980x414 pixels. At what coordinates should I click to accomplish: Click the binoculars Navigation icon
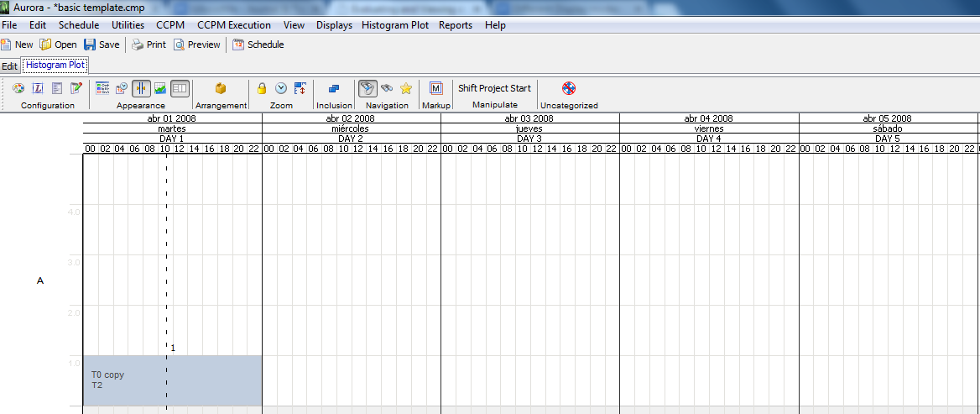click(387, 88)
